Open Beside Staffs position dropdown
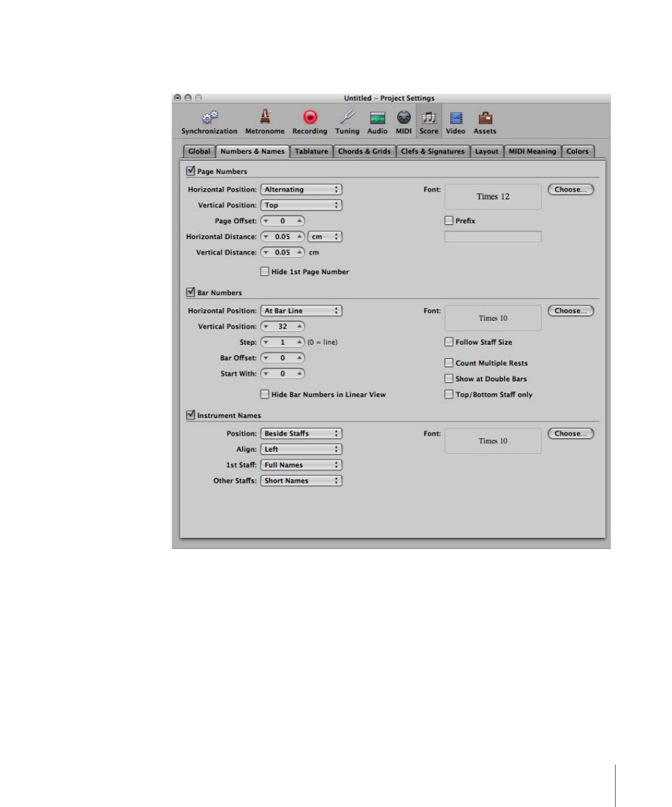 pyautogui.click(x=301, y=434)
